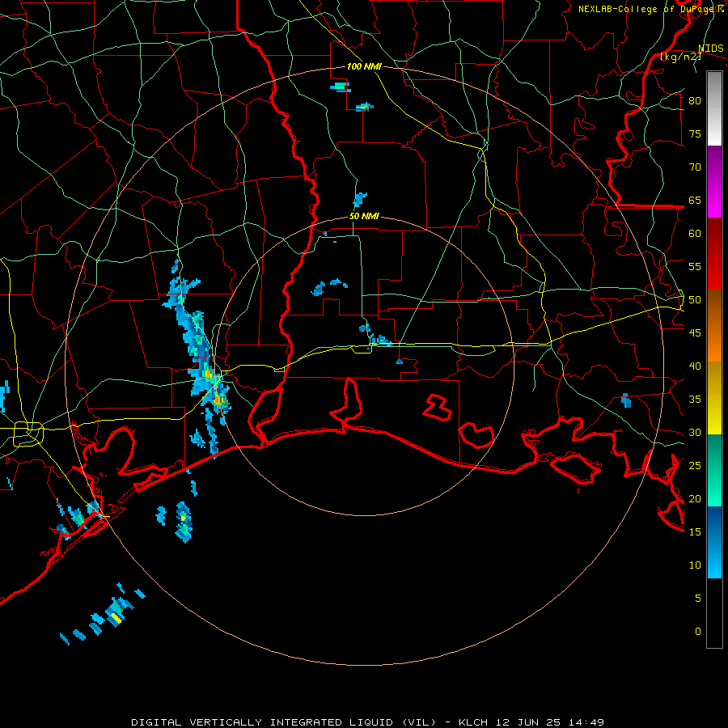Click the 10 value on the VIL scale
Screen dimensions: 728x728
tap(695, 565)
